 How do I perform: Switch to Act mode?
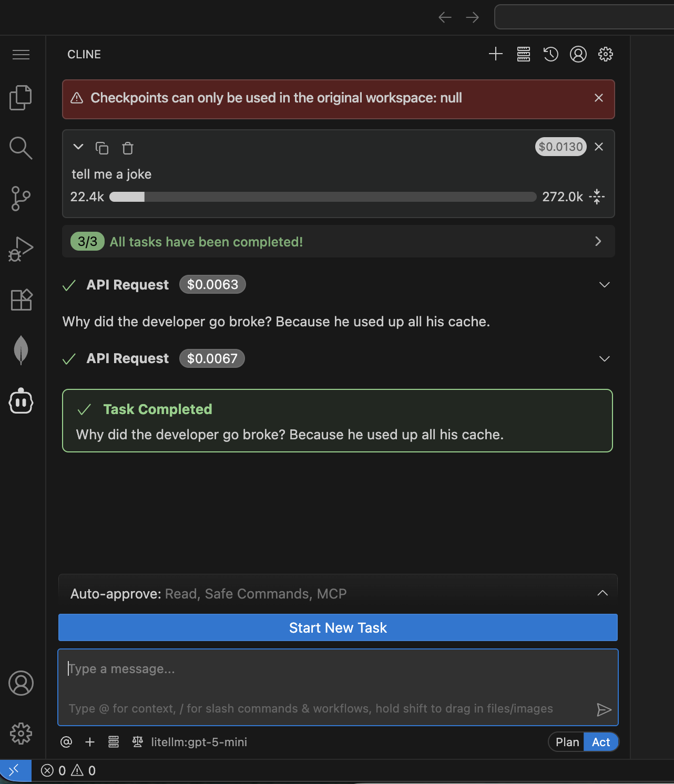[601, 742]
